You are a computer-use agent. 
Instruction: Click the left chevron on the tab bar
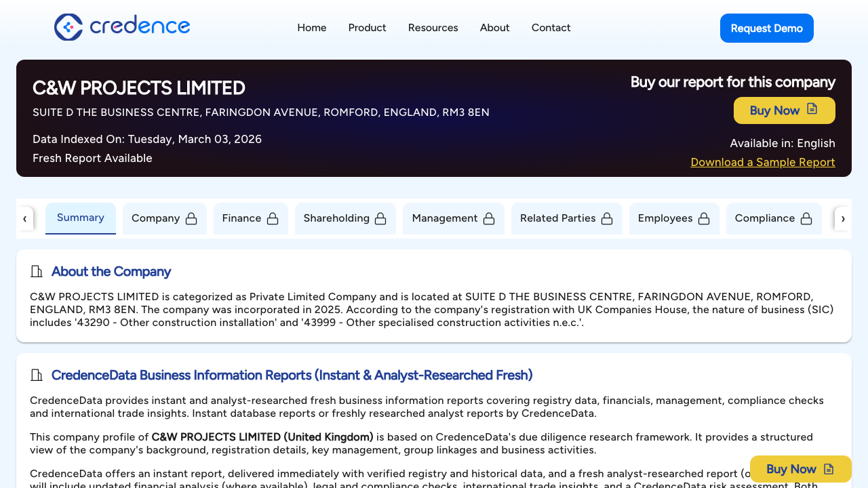[25, 218]
